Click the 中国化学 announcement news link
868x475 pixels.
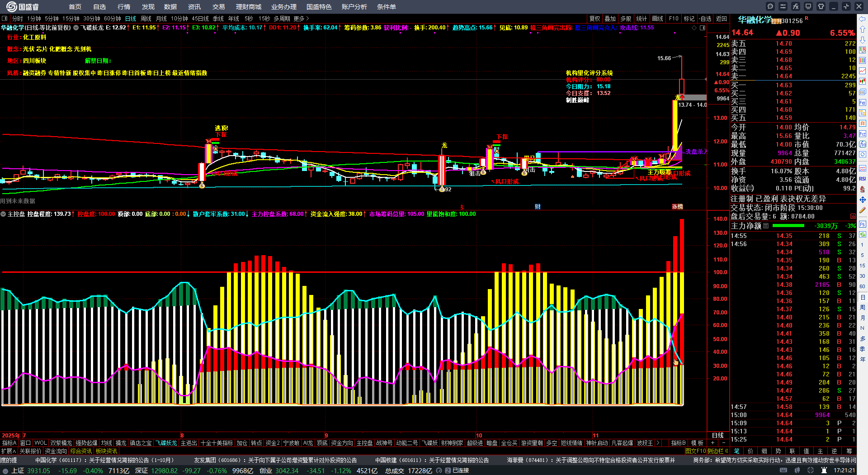[x=104, y=460]
